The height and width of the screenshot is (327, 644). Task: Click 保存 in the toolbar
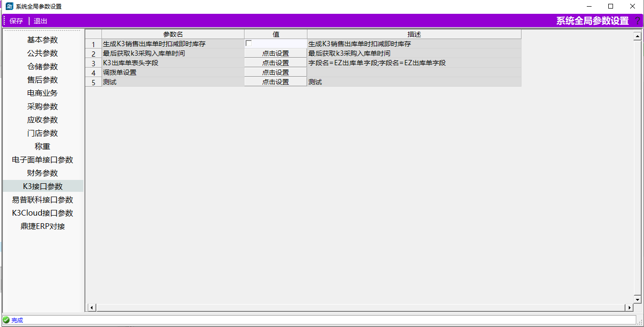click(x=16, y=21)
